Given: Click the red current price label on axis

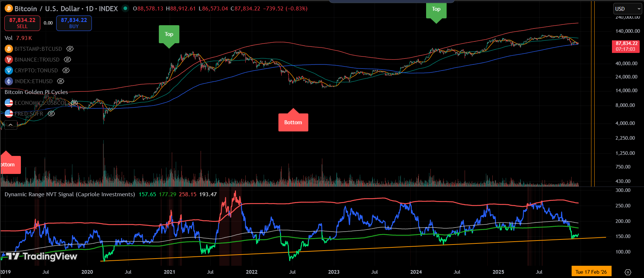Looking at the screenshot, I should [x=626, y=46].
